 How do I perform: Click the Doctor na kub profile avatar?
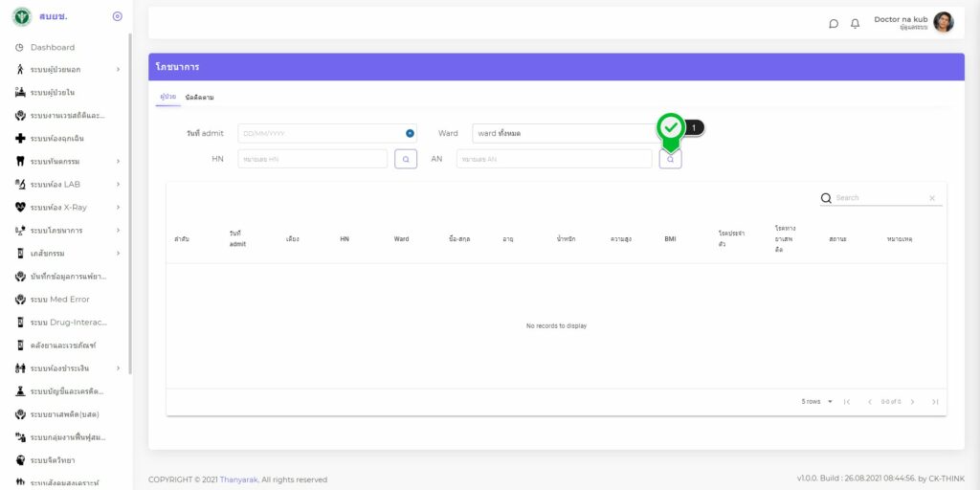coord(943,22)
